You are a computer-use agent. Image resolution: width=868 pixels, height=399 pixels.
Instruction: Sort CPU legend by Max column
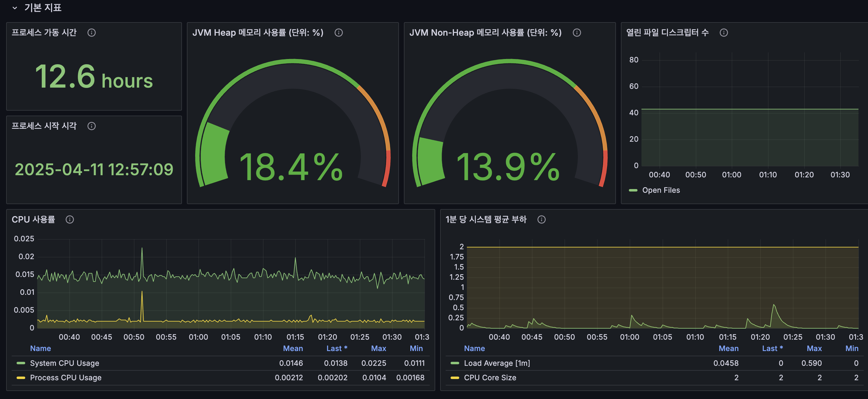click(x=378, y=349)
